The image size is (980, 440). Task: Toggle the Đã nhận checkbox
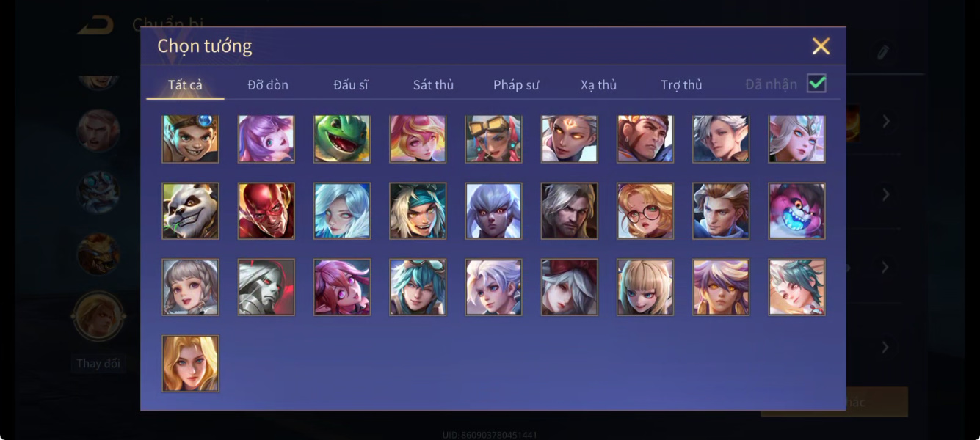tap(816, 84)
